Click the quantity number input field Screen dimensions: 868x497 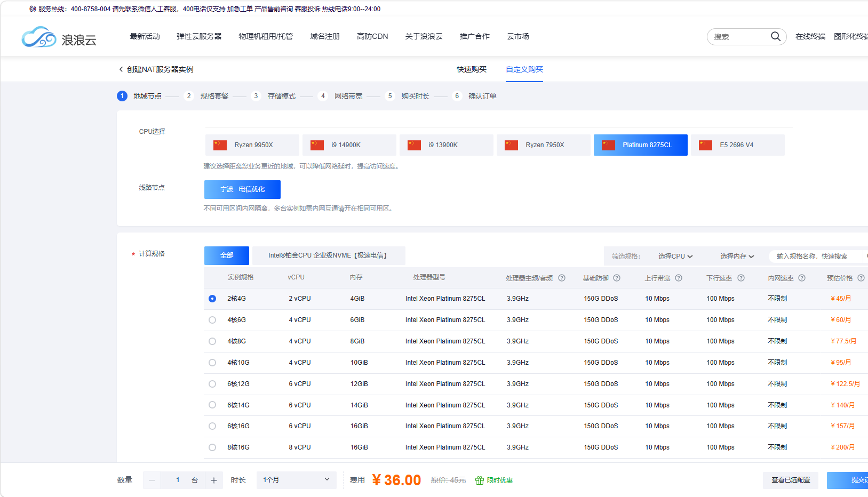click(178, 480)
